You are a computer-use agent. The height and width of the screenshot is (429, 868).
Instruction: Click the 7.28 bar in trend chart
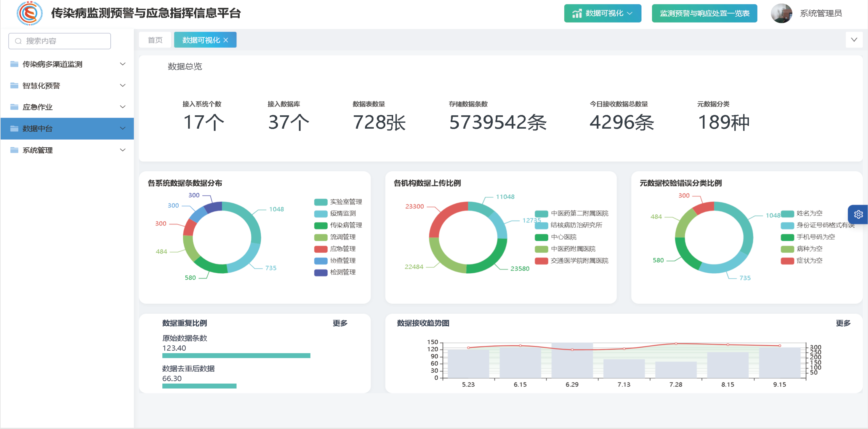click(x=676, y=370)
